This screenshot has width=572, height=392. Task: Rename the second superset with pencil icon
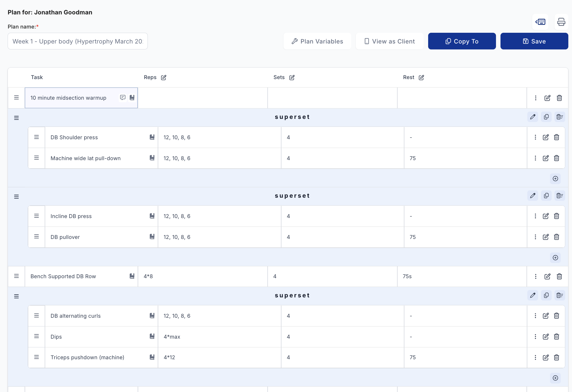click(533, 196)
